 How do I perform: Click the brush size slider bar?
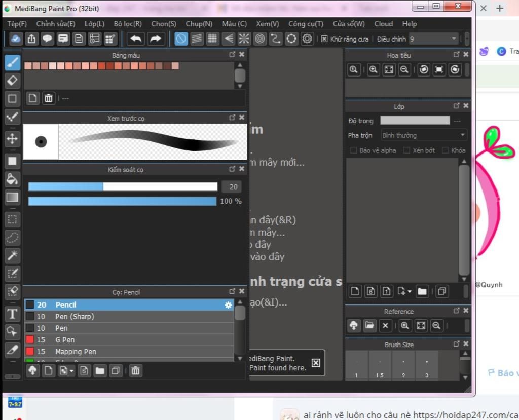click(123, 187)
